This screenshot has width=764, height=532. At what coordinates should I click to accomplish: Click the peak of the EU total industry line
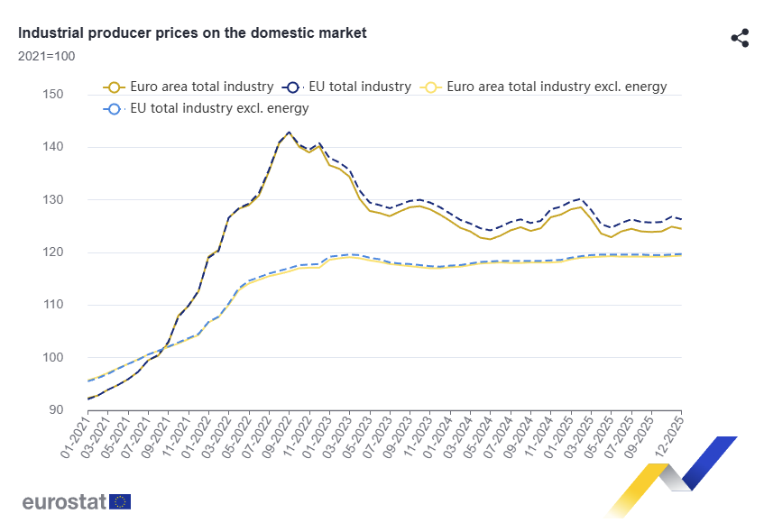pos(289,133)
